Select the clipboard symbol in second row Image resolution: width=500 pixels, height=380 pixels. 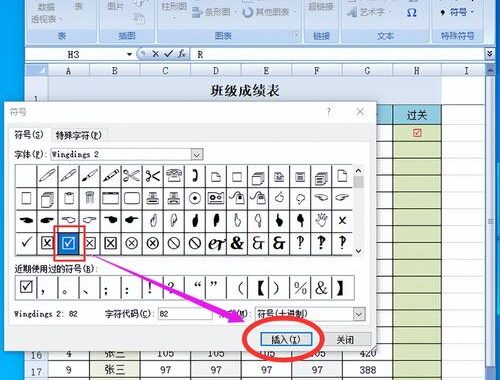(x=69, y=198)
